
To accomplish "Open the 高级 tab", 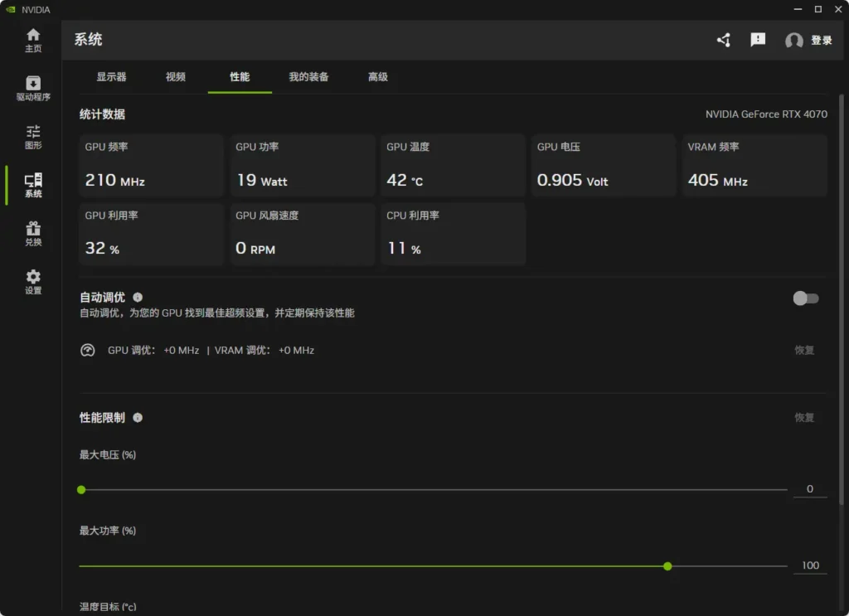I will pyautogui.click(x=378, y=77).
